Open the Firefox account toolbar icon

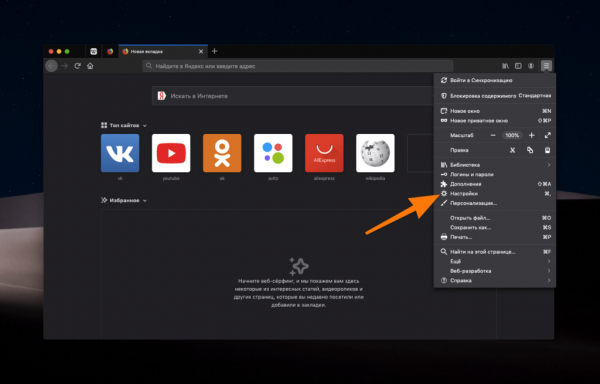click(531, 66)
